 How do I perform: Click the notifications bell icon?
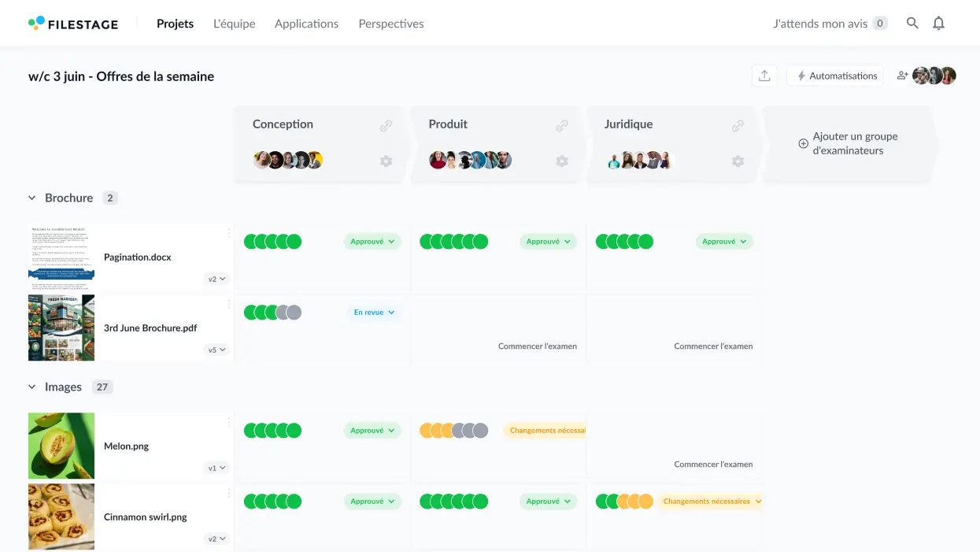tap(938, 23)
